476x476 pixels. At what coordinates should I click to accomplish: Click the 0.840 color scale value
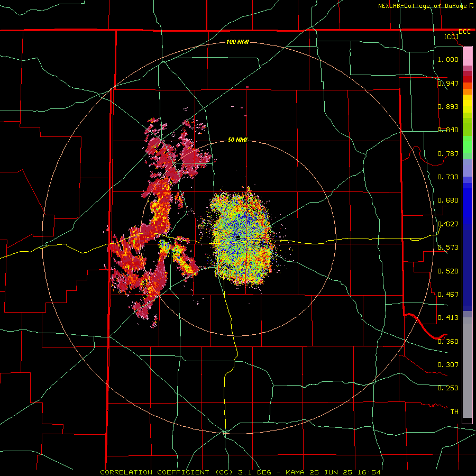click(x=448, y=130)
